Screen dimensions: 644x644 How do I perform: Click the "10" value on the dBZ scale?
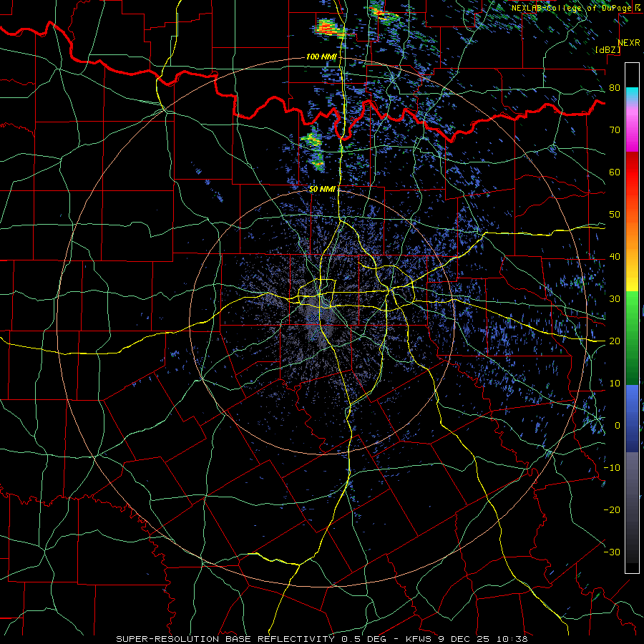615,384
